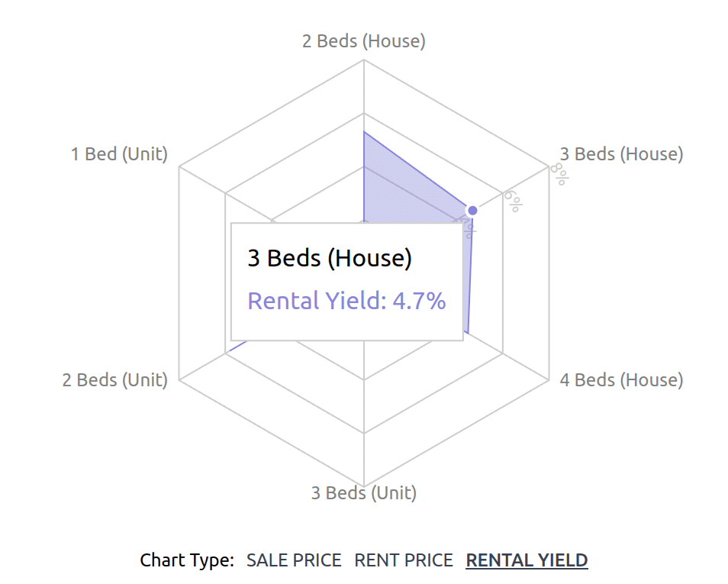Click the purple line near 2 Beds (Unit) axis

tap(239, 346)
